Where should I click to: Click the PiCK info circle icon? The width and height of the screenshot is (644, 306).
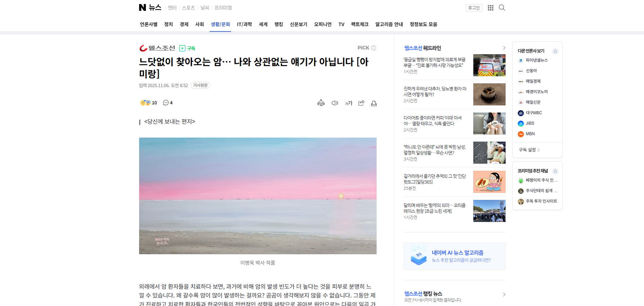point(374,48)
